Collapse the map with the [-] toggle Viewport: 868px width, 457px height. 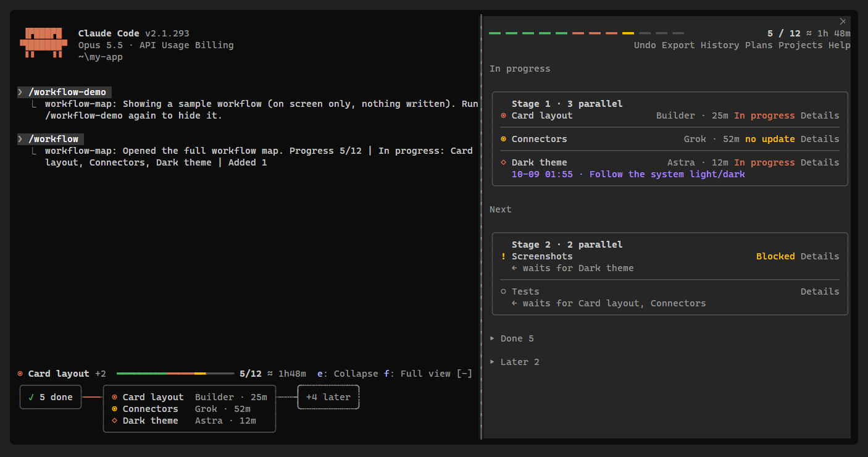pos(464,374)
